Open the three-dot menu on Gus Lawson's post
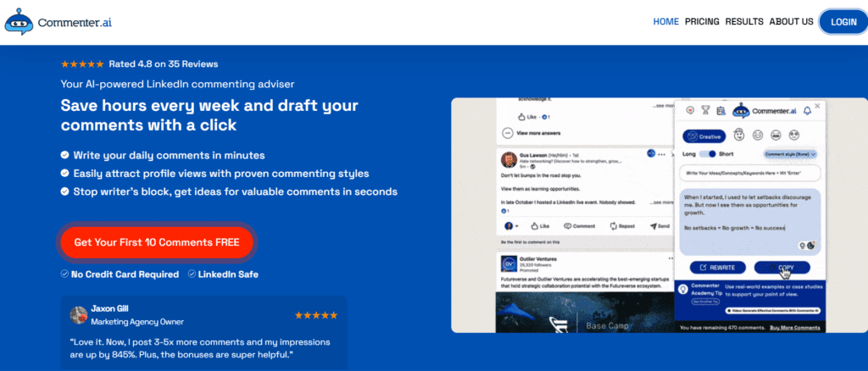This screenshot has width=868, height=371. pos(661,154)
